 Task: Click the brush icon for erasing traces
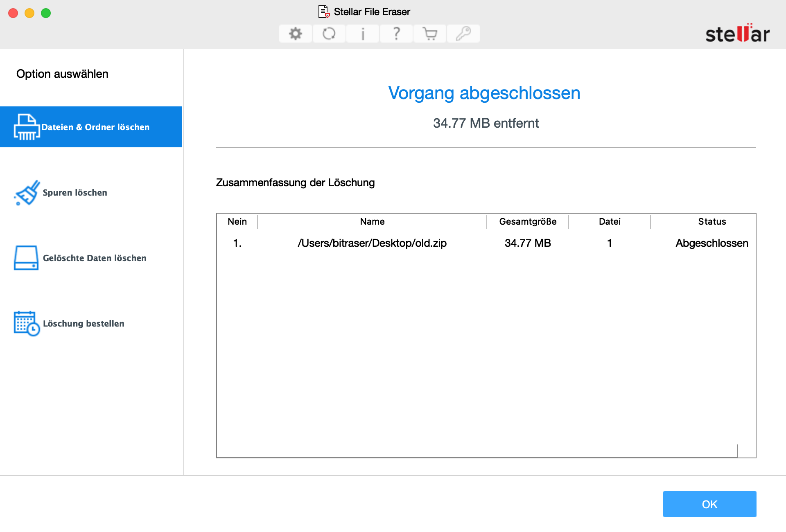point(27,192)
